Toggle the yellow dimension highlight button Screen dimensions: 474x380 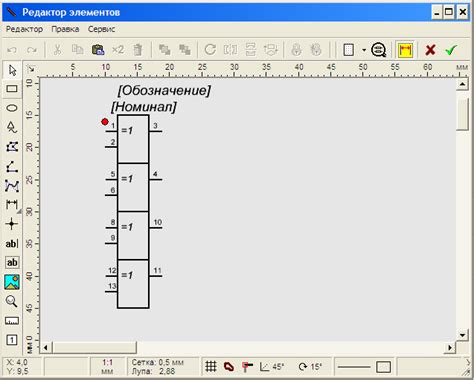click(405, 50)
